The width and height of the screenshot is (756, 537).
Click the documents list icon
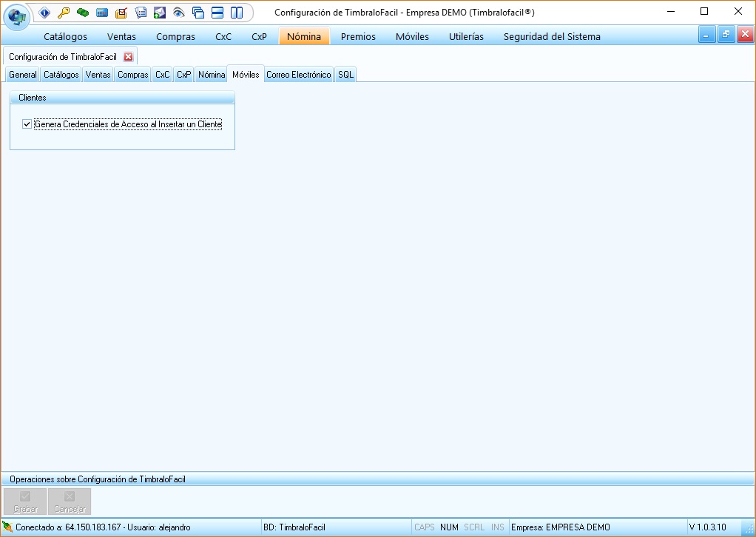pyautogui.click(x=141, y=13)
